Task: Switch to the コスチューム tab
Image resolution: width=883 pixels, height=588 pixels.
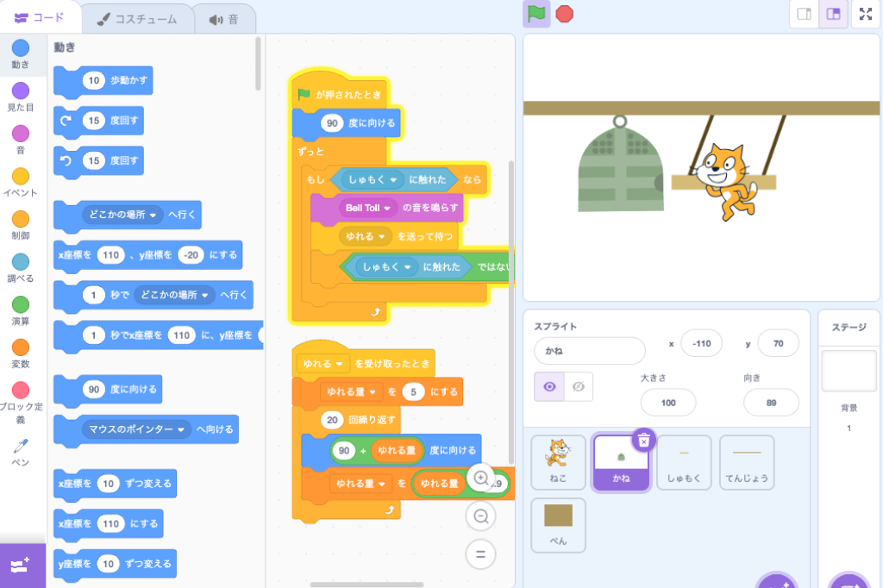Action: tap(136, 18)
